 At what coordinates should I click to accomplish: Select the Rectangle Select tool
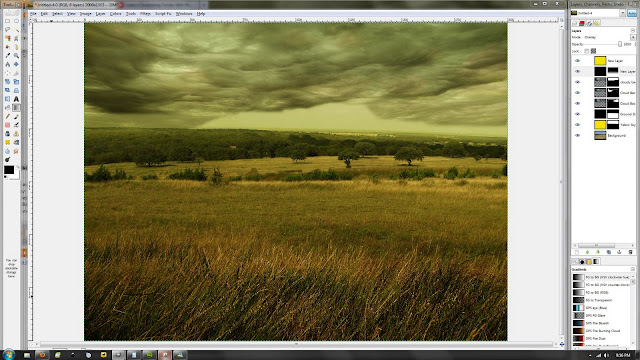(7, 21)
